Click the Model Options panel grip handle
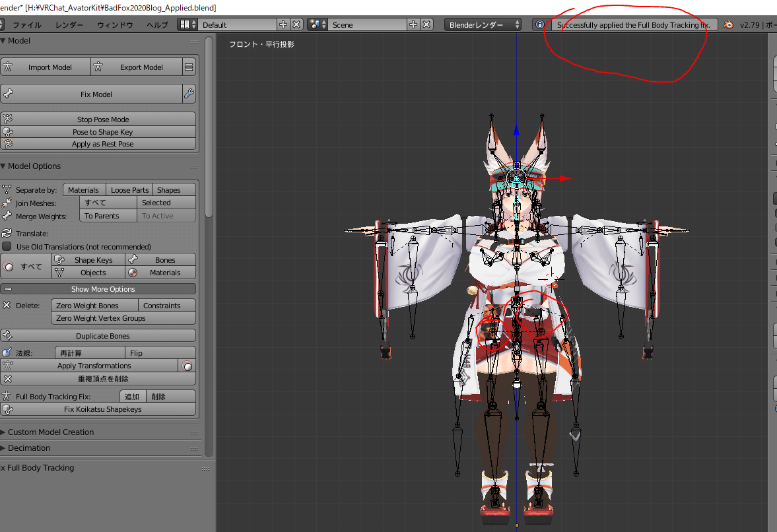777x532 pixels. [193, 167]
